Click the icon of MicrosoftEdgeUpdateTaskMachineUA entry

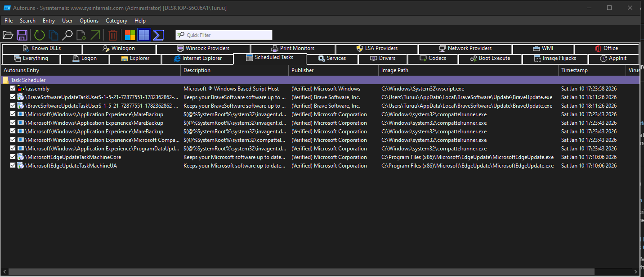pyautogui.click(x=21, y=166)
